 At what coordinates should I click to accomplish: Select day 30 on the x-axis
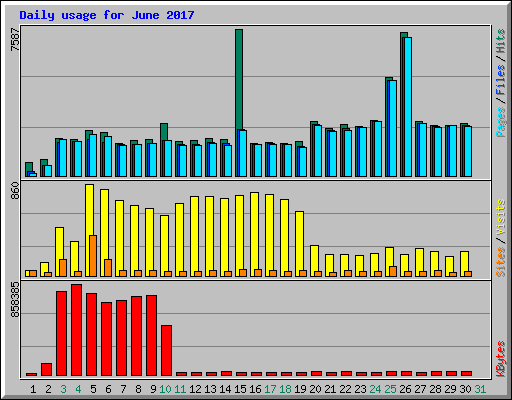(x=465, y=389)
